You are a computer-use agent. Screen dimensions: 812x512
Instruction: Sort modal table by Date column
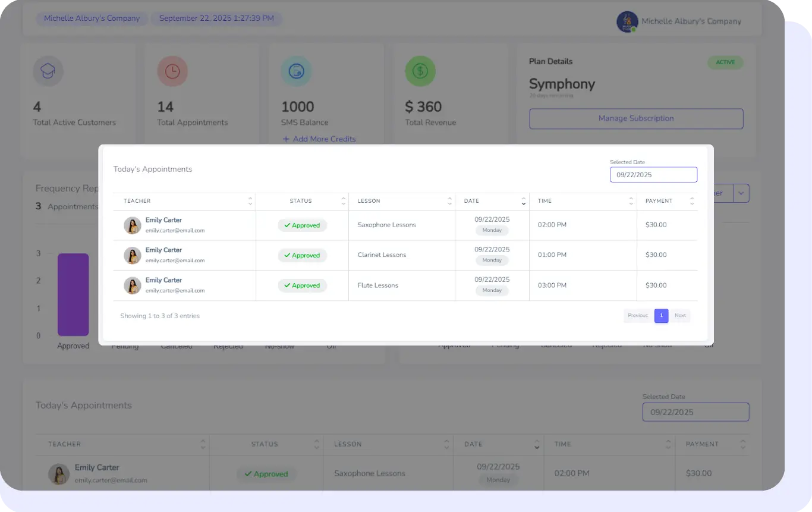click(x=523, y=201)
